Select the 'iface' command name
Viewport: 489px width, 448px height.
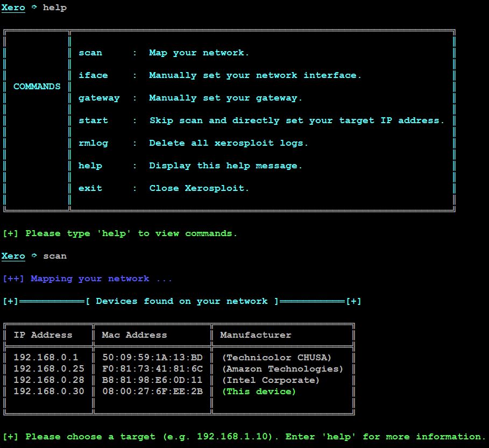93,75
